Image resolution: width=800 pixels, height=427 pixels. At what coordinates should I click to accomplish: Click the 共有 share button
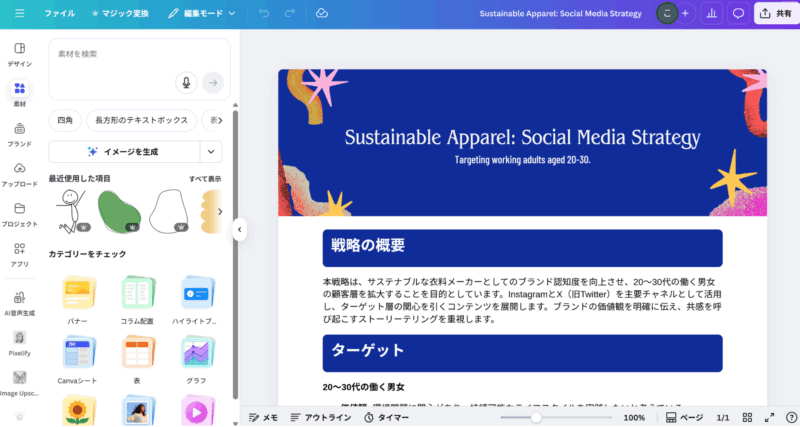776,14
